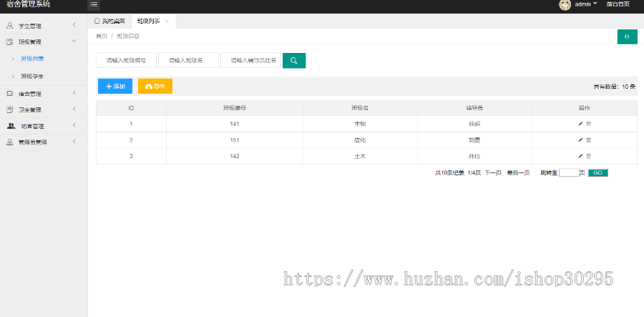This screenshot has width=644, height=317.
Task: Click the blue 添加 button
Action: click(115, 87)
